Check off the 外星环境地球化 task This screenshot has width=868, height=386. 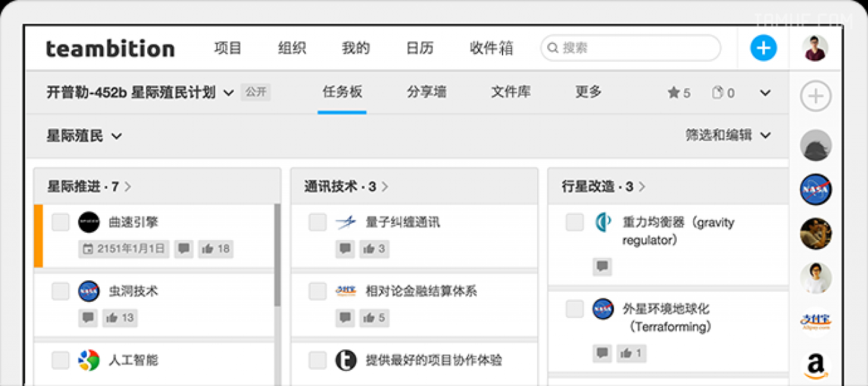[x=575, y=309]
